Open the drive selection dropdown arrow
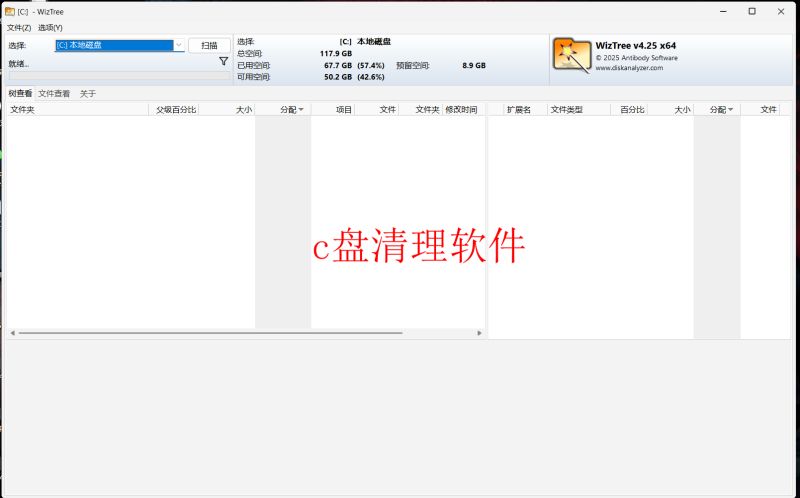 [x=179, y=45]
